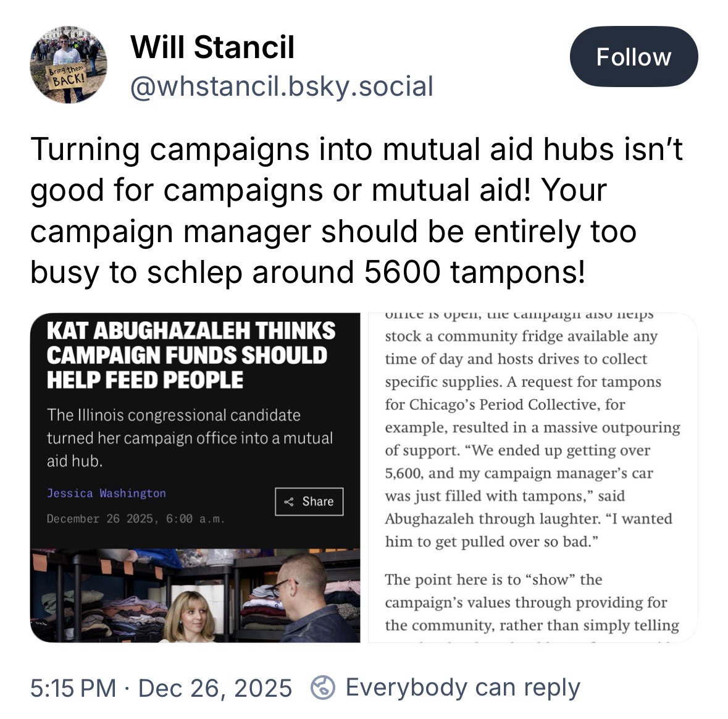The width and height of the screenshot is (728, 719).
Task: Open the @whstancil.bsky.social handle
Action: click(x=282, y=86)
